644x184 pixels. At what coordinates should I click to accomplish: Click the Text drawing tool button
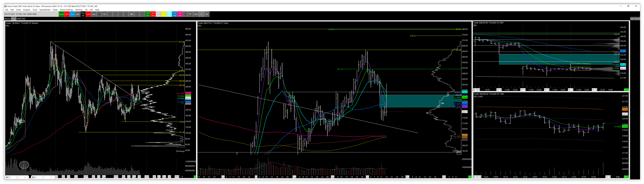pyautogui.click(x=196, y=14)
